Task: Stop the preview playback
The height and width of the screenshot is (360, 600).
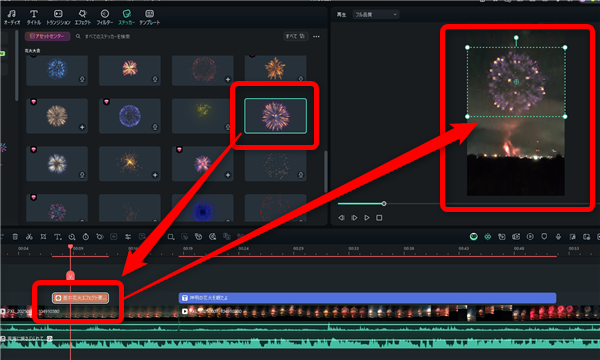Action: click(x=379, y=218)
